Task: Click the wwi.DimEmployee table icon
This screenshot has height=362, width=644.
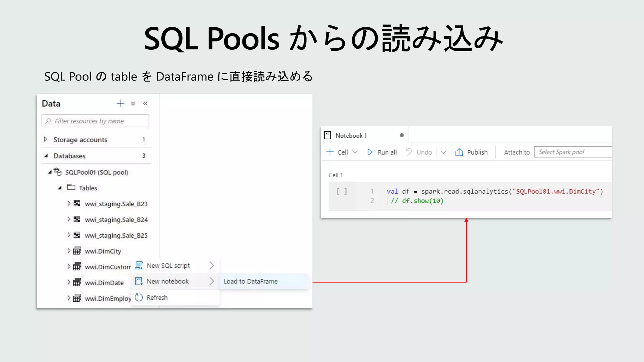Action: coord(77,298)
